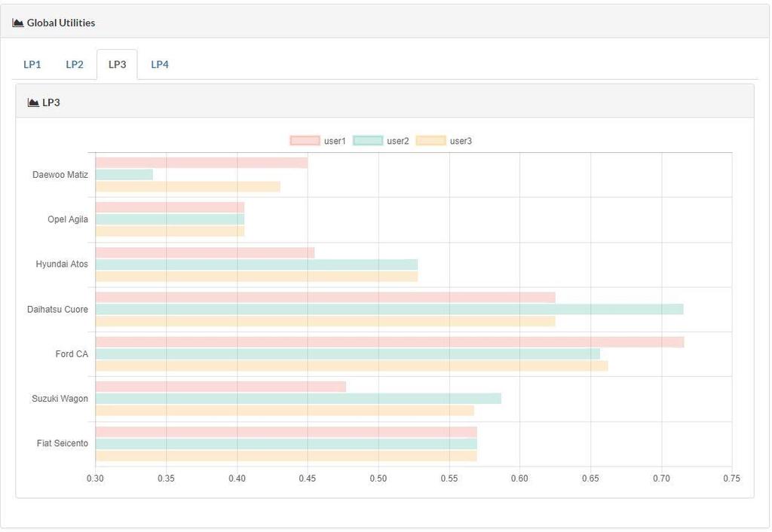The width and height of the screenshot is (772, 532).
Task: Switch to the LP1 tab
Action: pos(32,65)
